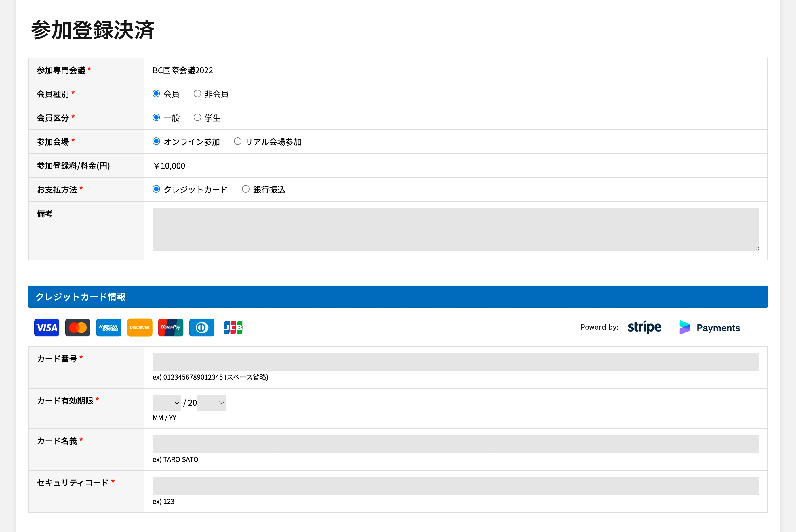Open the expiration year dropdown
The width and height of the screenshot is (796, 532).
click(x=212, y=403)
